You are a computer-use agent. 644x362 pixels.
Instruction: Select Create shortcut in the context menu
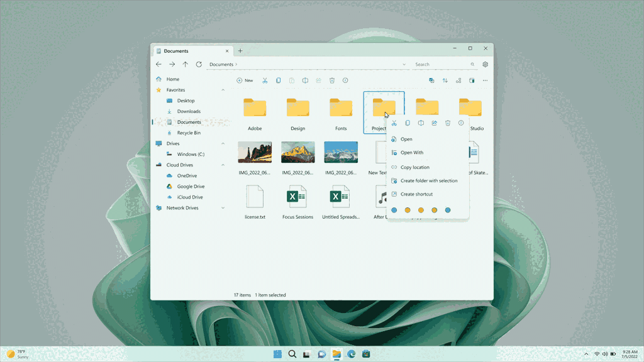tap(416, 194)
